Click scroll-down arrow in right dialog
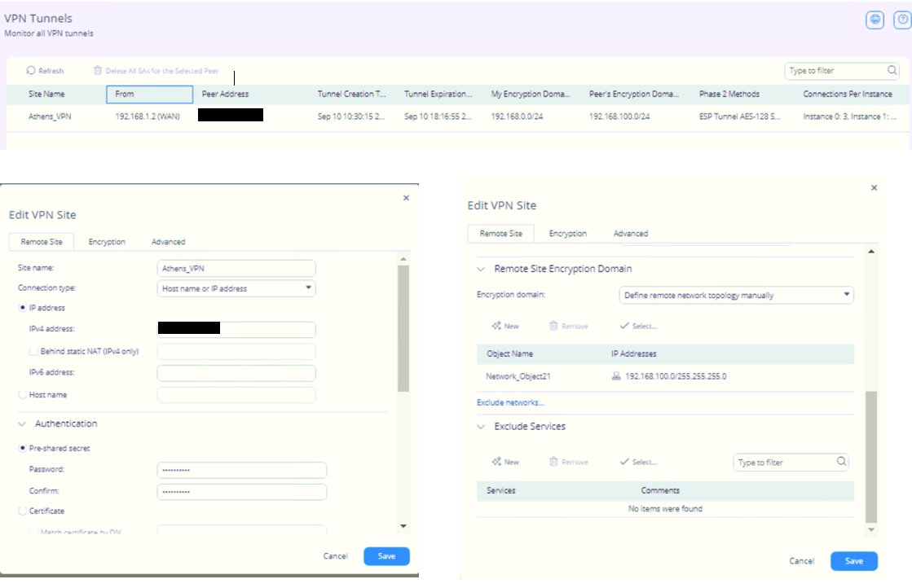Screen dimensions: 912x588 click(x=870, y=530)
